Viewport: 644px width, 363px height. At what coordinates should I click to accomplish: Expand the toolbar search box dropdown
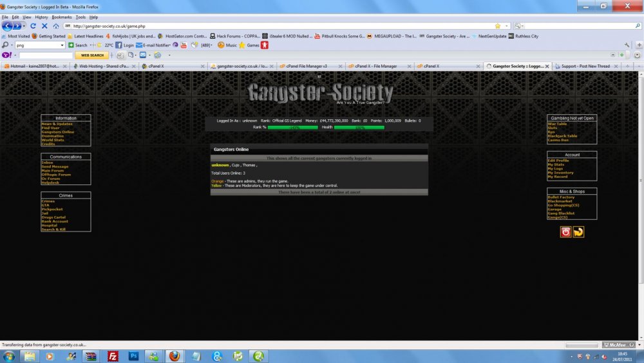[x=62, y=45]
